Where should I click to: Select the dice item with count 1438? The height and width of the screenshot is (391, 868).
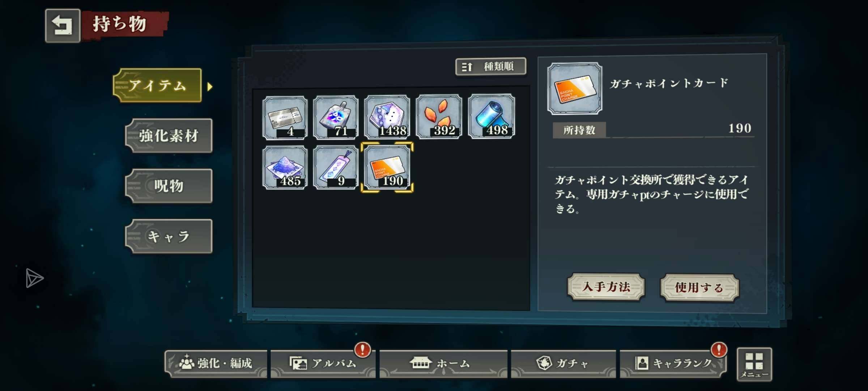pyautogui.click(x=387, y=117)
